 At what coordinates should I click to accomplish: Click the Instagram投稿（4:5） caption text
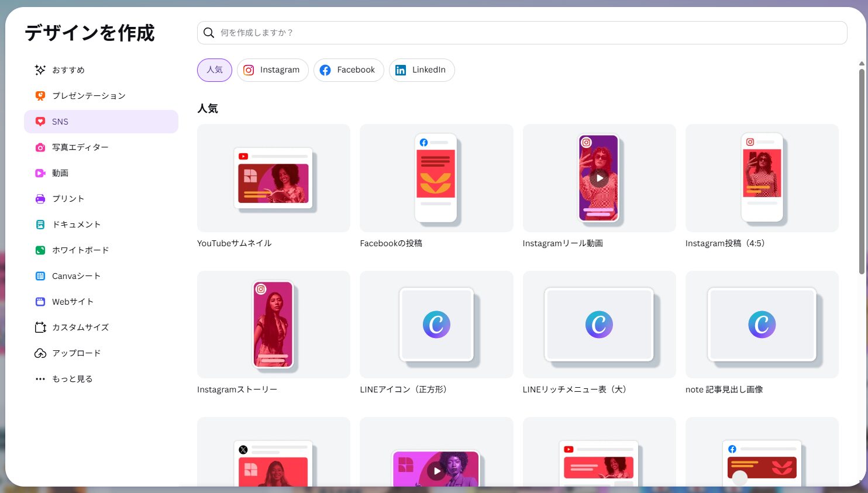[725, 243]
